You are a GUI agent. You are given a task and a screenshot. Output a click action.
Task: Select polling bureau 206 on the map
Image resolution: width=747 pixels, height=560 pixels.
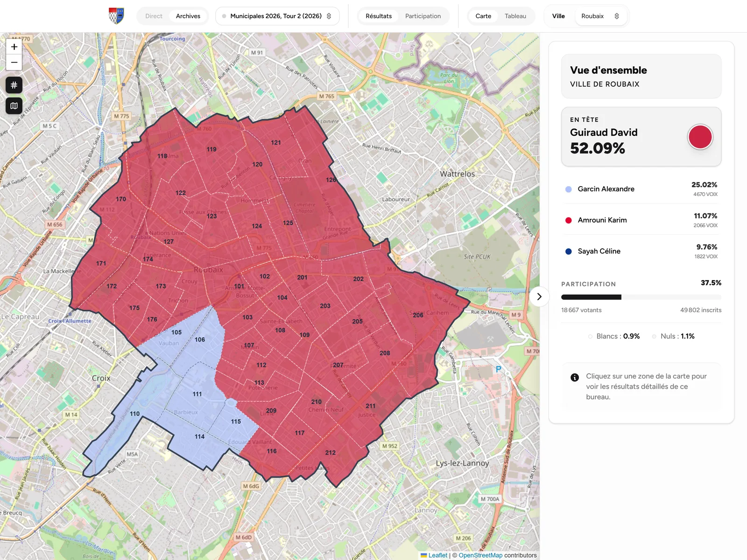pos(418,315)
